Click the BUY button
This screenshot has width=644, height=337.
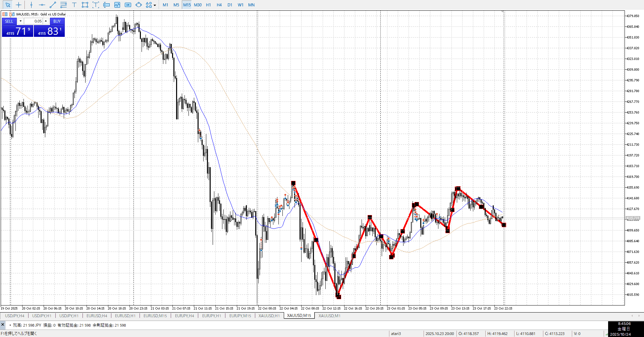tap(57, 21)
